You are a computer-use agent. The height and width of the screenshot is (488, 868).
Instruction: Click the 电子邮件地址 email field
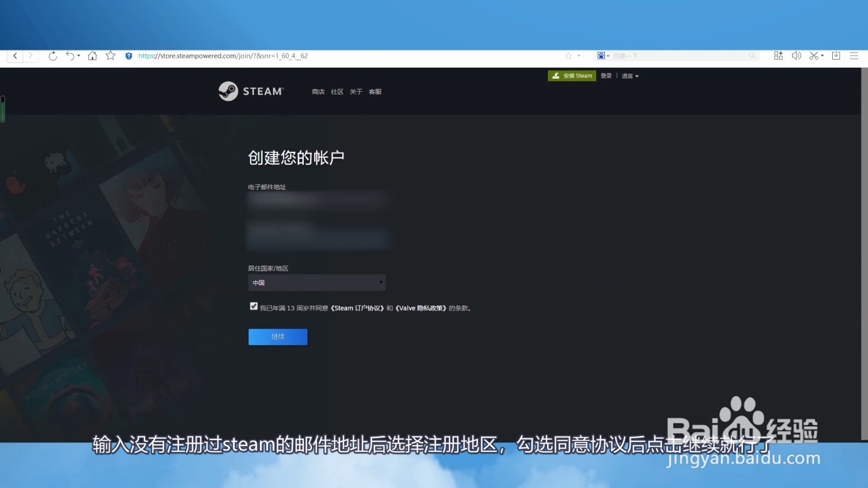coord(317,201)
